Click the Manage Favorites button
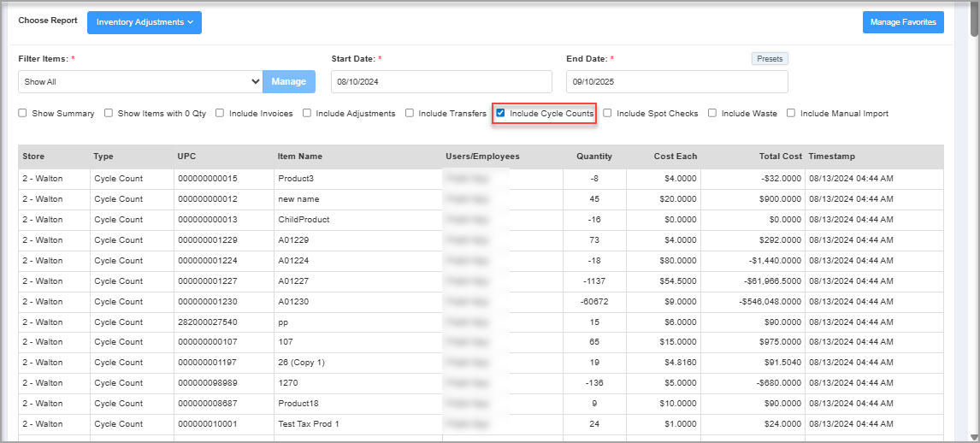The height and width of the screenshot is (443, 980). click(902, 22)
